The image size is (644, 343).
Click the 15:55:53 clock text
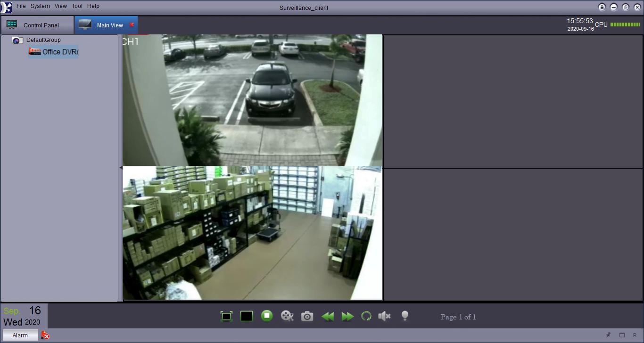coord(580,21)
